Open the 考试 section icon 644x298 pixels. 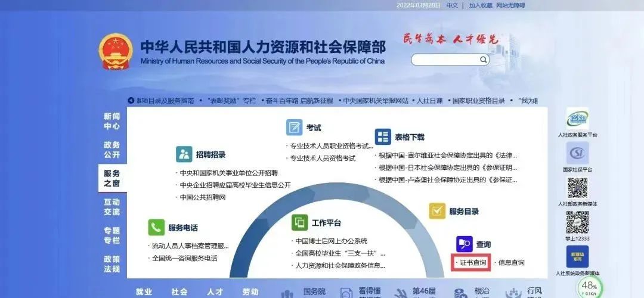(294, 127)
